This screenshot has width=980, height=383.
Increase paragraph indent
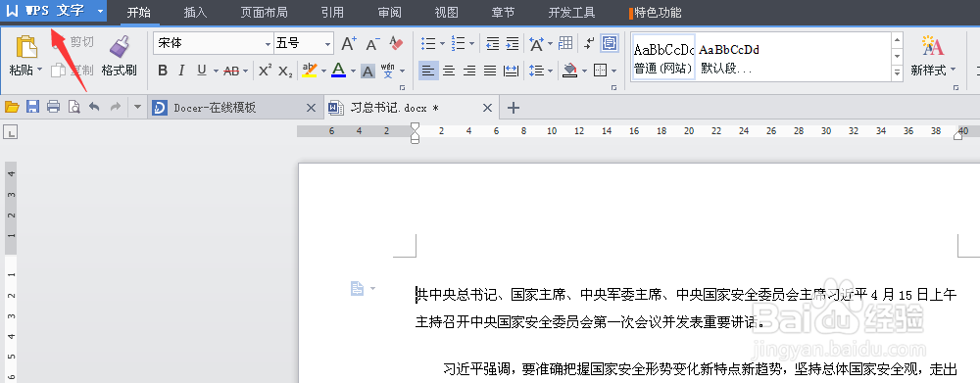513,44
